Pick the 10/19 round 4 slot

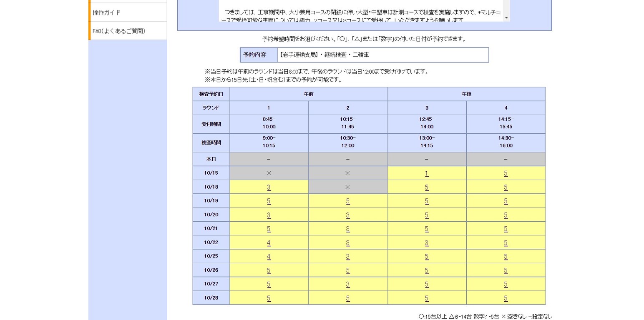click(506, 201)
